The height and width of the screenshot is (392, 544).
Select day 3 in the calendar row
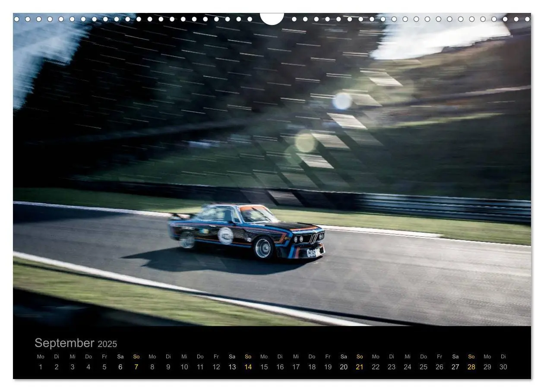coord(73,367)
